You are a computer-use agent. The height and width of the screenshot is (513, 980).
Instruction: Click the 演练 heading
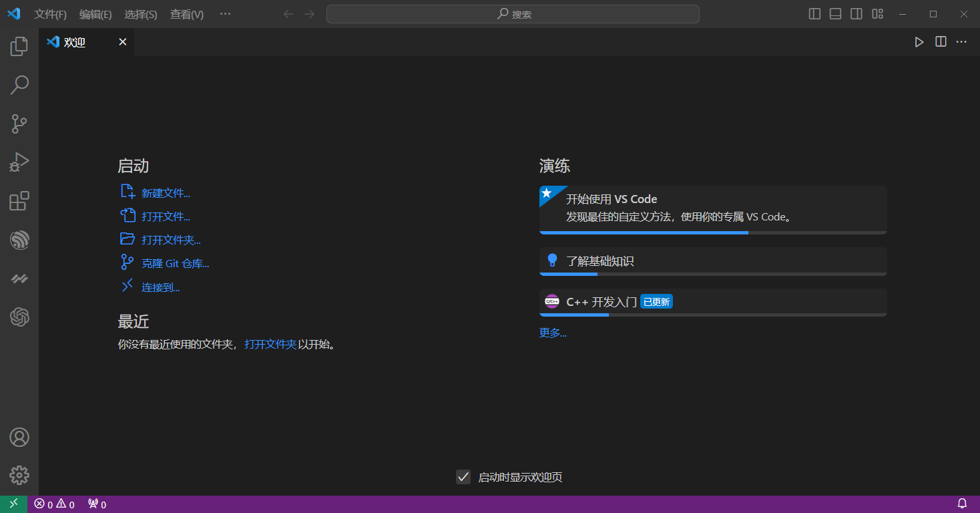[555, 166]
